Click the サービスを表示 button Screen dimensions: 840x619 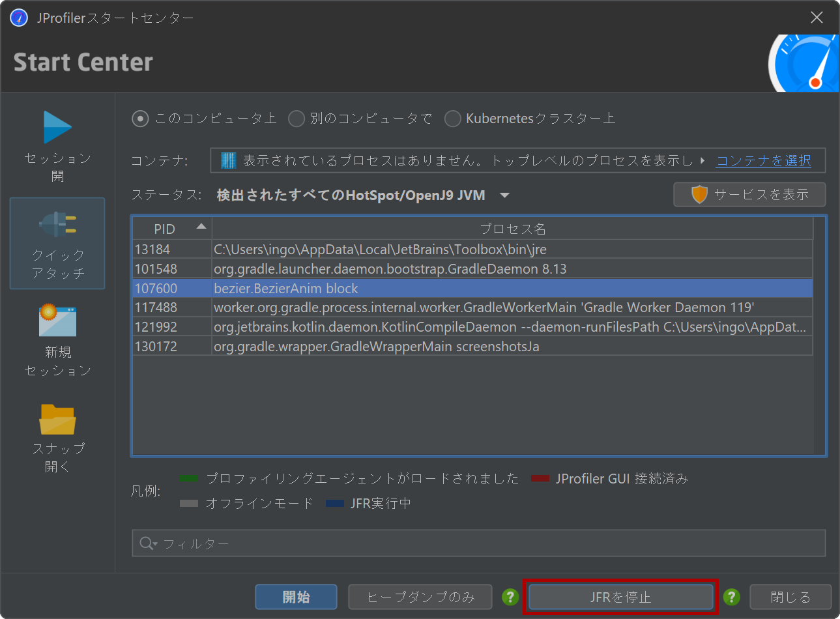click(x=749, y=194)
